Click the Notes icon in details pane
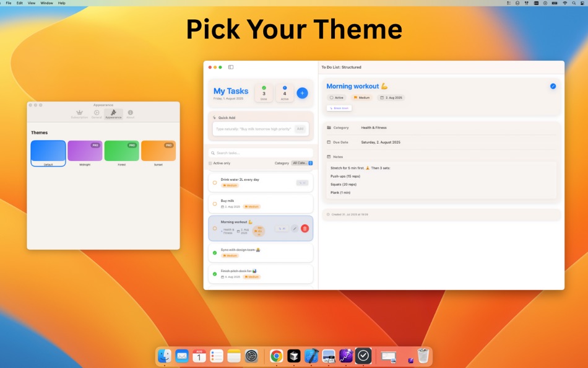The width and height of the screenshot is (588, 368). click(329, 157)
